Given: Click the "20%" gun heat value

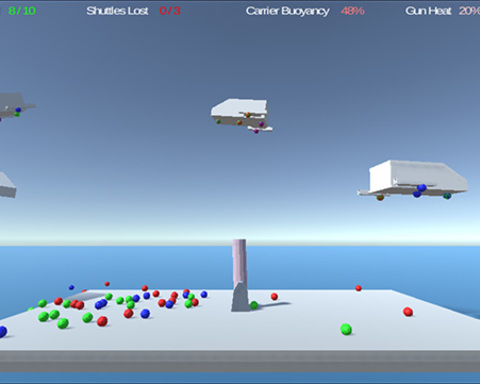Looking at the screenshot, I should pyautogui.click(x=469, y=11).
